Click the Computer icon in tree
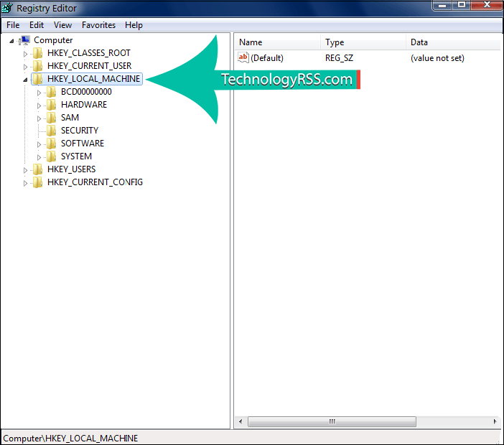Screen dimensions: 504x445 [x=24, y=40]
